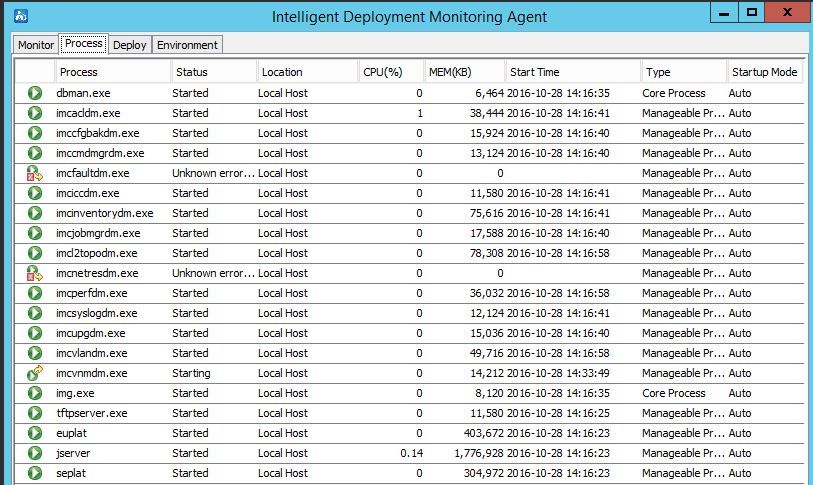
Task: Click imcacldm.exe CPU value 1
Action: 419,113
